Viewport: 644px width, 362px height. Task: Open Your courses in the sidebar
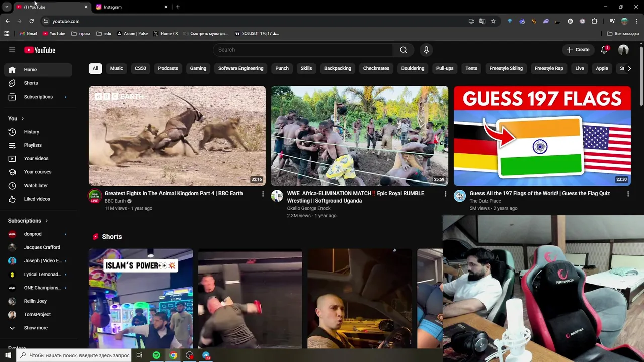[38, 172]
